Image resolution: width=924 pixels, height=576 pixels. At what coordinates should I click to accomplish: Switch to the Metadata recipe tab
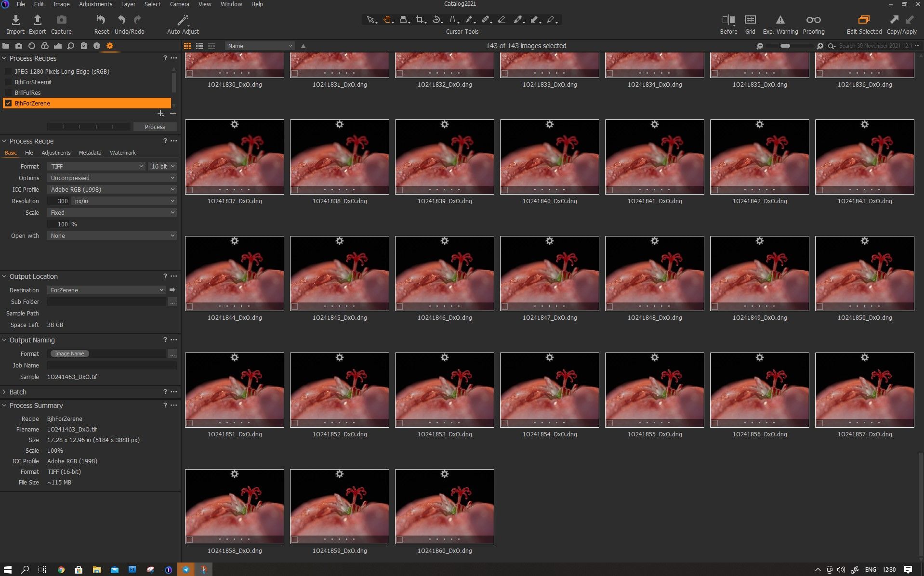click(90, 153)
